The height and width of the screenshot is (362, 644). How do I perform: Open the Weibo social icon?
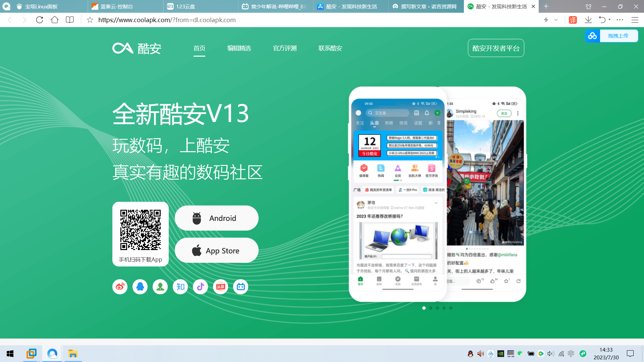120,287
